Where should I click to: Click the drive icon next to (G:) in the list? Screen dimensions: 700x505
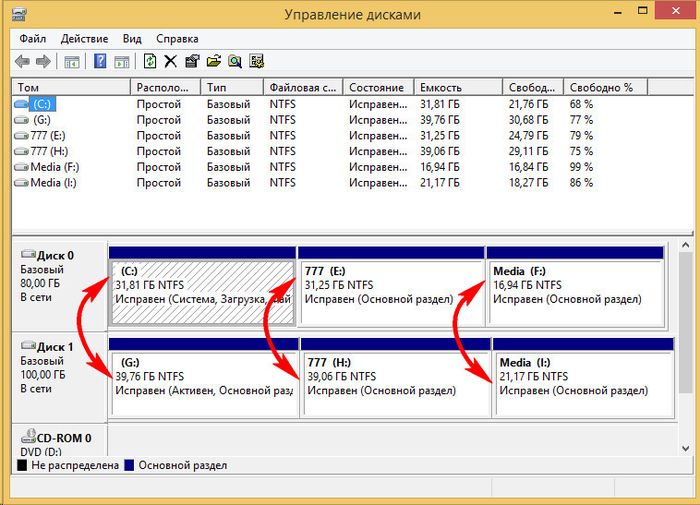click(21, 120)
